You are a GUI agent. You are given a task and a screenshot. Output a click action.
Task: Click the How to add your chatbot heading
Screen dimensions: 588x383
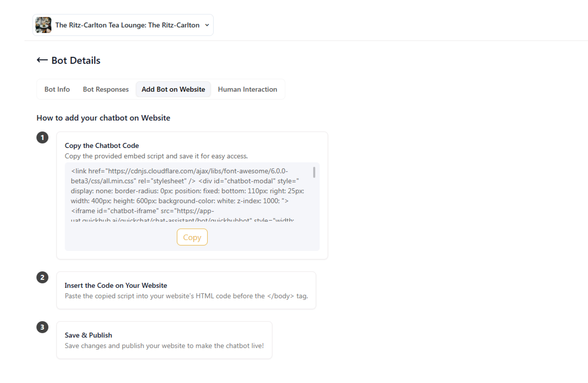[103, 118]
